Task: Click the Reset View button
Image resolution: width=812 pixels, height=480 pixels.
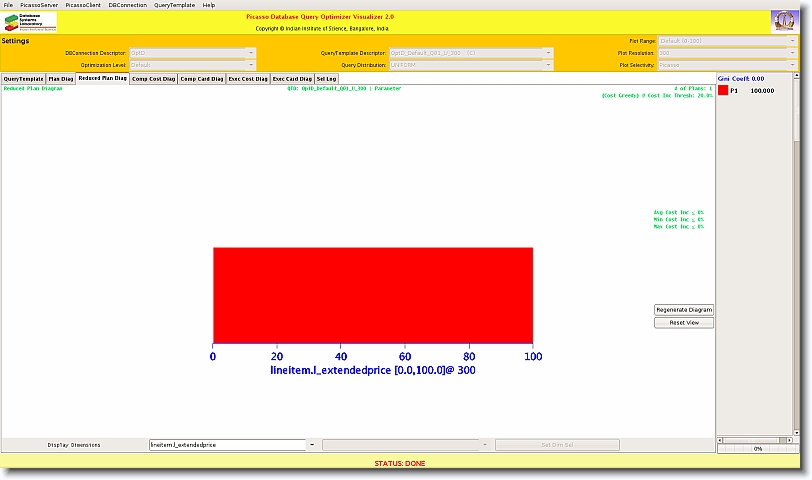Action: point(684,323)
